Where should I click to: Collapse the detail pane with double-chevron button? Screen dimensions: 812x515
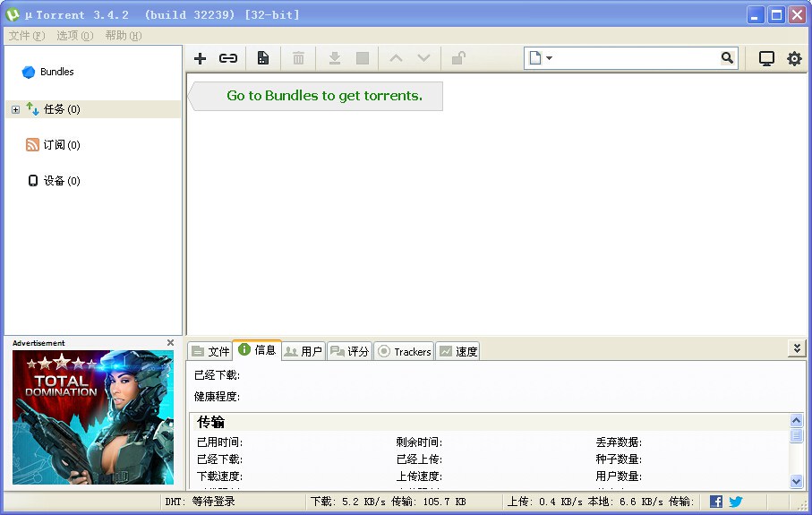(797, 348)
